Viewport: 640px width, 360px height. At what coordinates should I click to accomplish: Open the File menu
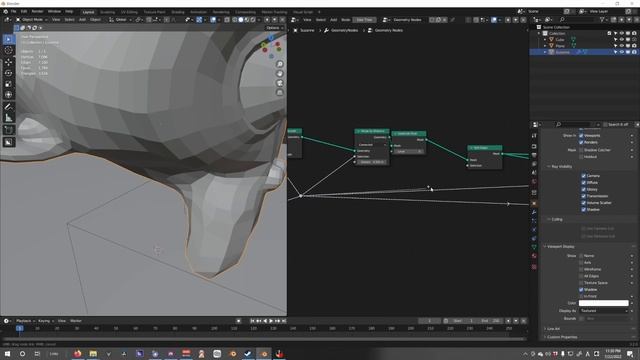13,11
